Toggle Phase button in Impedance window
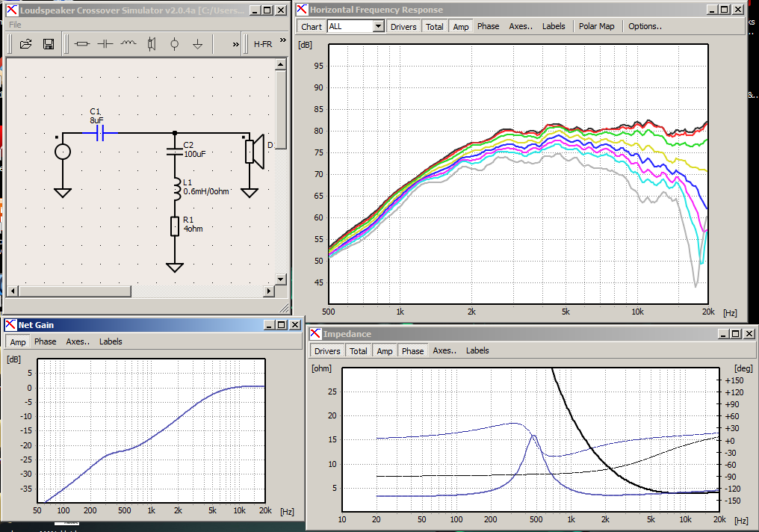The height and width of the screenshot is (532, 759). (x=412, y=351)
